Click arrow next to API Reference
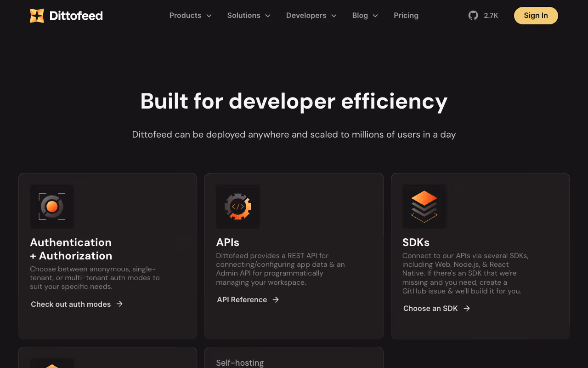Image resolution: width=588 pixels, height=368 pixels. pyautogui.click(x=276, y=299)
